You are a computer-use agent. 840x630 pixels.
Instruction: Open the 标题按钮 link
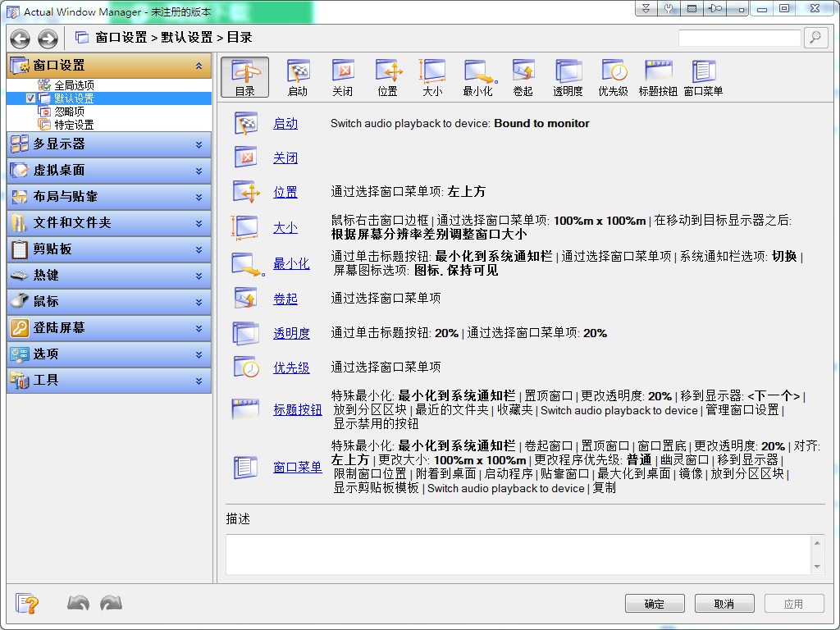coord(297,410)
